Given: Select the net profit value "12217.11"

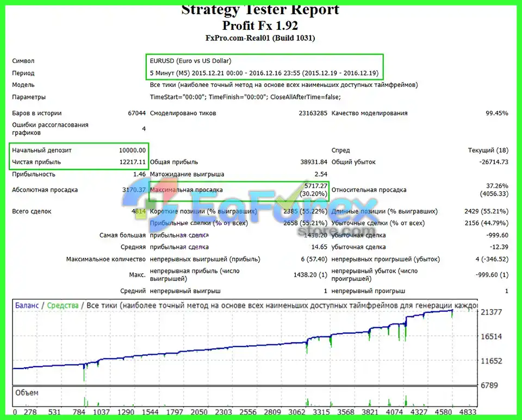Looking at the screenshot, I should point(133,162).
